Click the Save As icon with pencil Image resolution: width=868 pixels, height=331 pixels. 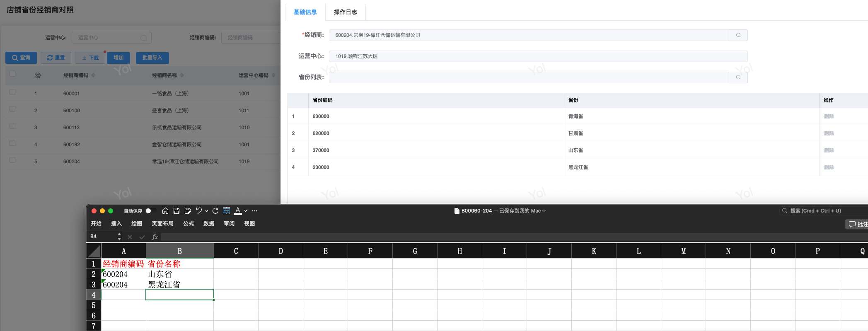188,211
